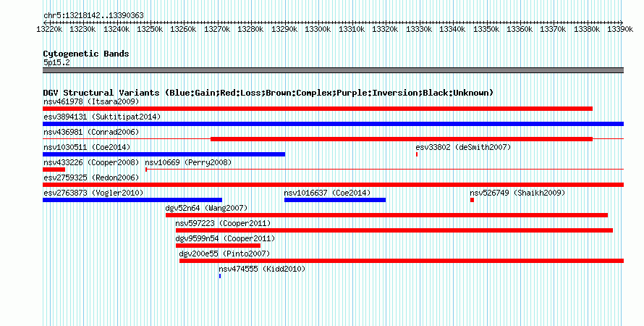This screenshot has width=644, height=326.
Task: Open the nsv597223 (Cooper2011) label
Action: pyautogui.click(x=223, y=223)
